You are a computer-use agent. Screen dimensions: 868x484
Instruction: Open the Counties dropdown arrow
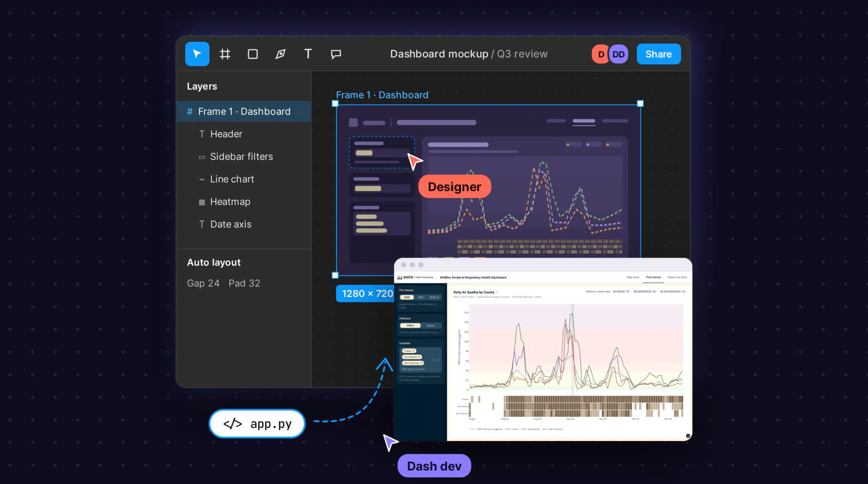[438, 360]
